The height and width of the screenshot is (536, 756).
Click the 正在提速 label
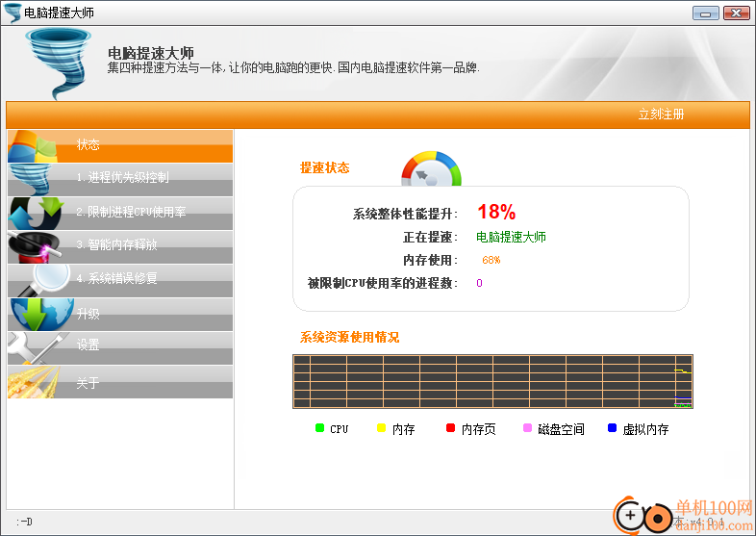(430, 237)
